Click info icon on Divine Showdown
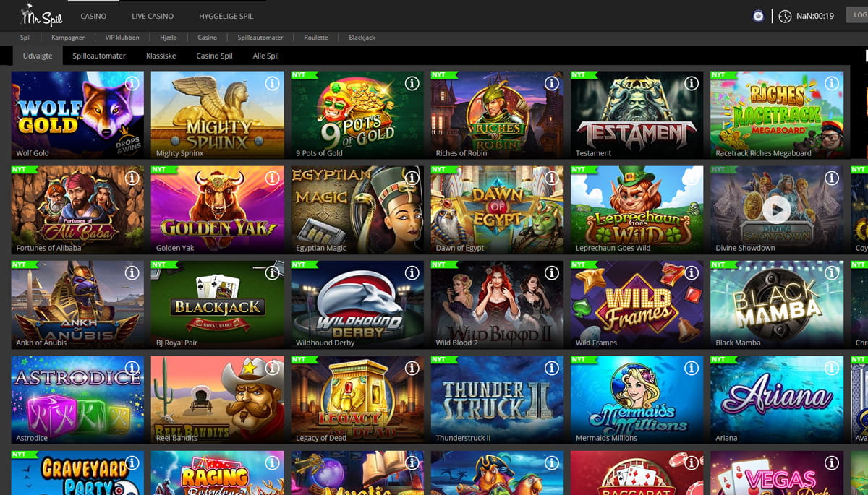 point(831,178)
